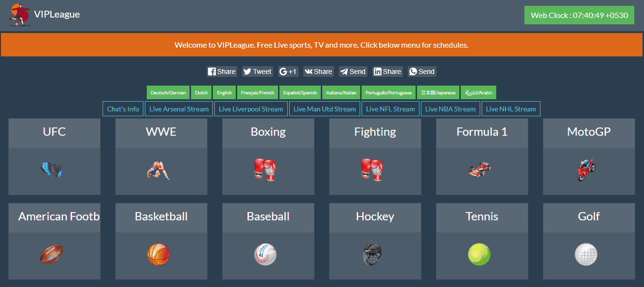This screenshot has width=644, height=287.
Task: Click the VIPLeague site title
Action: (x=57, y=14)
